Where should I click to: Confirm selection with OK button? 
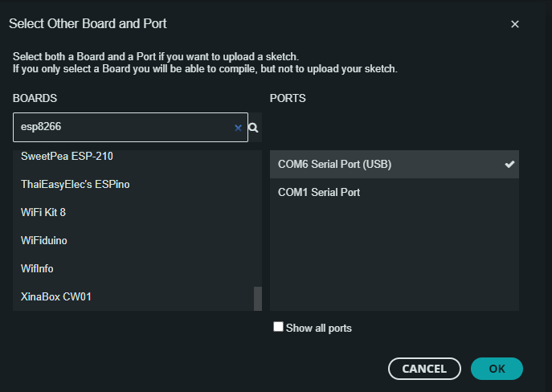(x=497, y=369)
